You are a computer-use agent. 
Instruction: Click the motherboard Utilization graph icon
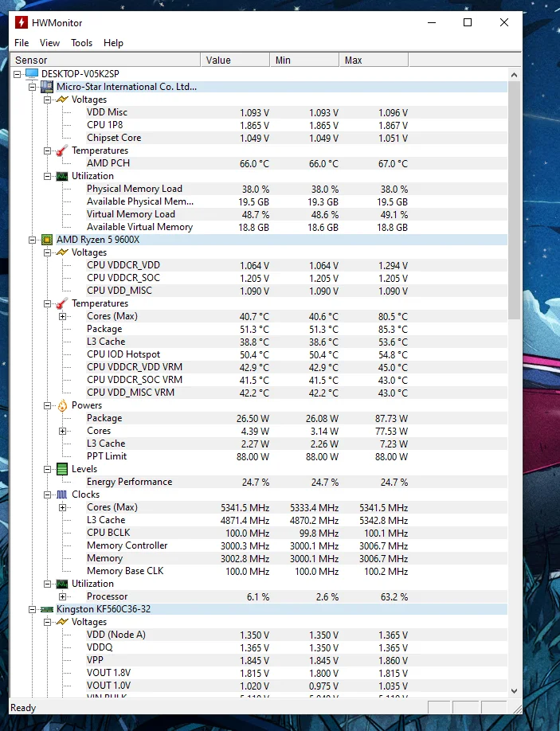pos(62,176)
